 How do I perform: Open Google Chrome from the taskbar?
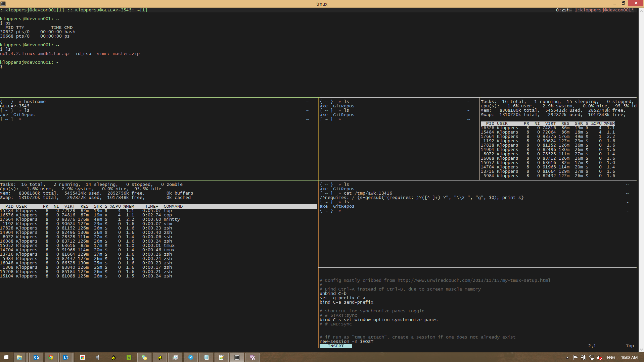51,357
